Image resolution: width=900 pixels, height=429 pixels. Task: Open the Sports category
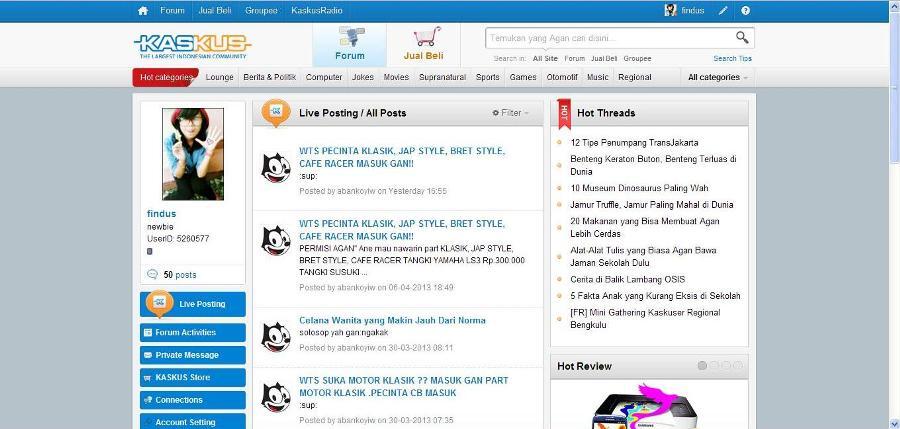click(x=488, y=77)
